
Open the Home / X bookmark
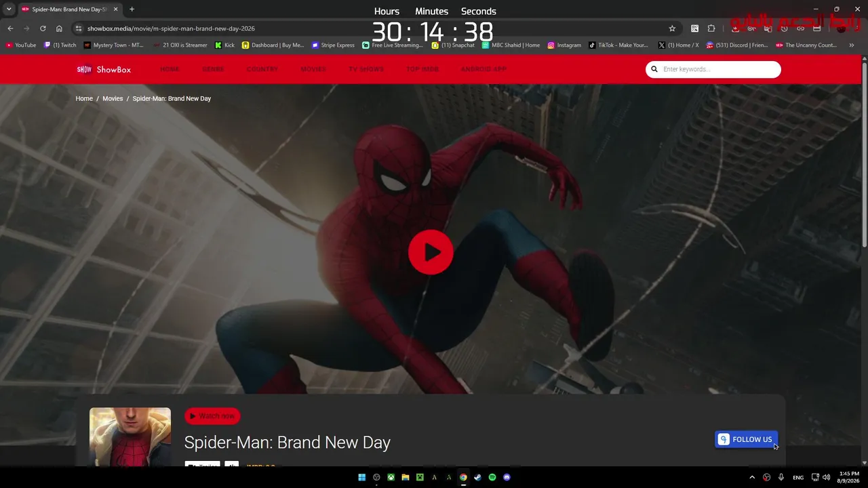tap(678, 45)
